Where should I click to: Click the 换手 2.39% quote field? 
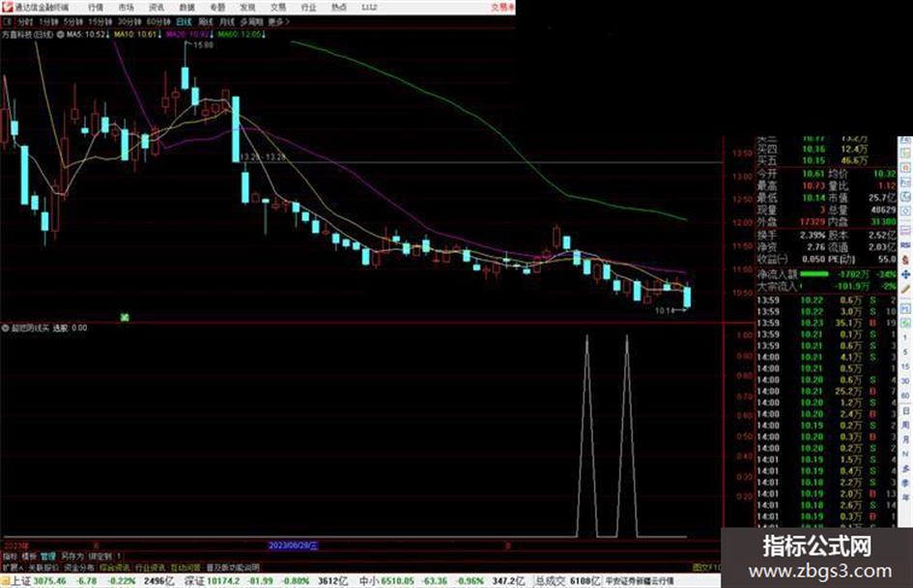point(791,236)
